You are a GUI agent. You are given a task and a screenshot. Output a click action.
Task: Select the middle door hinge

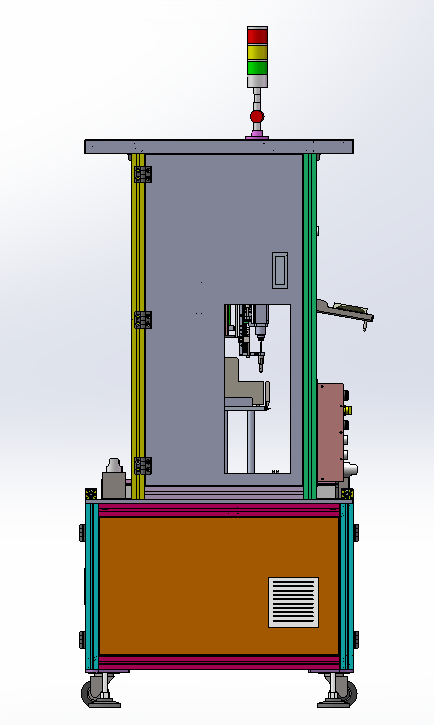point(143,320)
